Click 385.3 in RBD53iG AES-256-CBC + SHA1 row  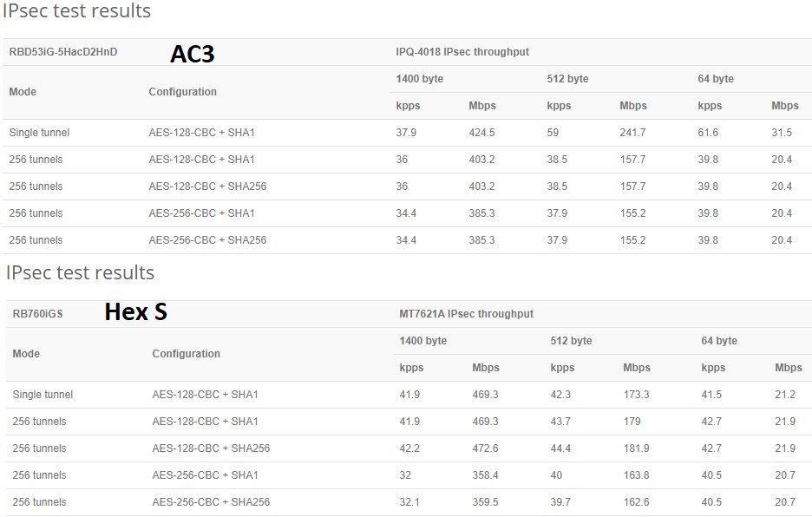[x=481, y=213]
